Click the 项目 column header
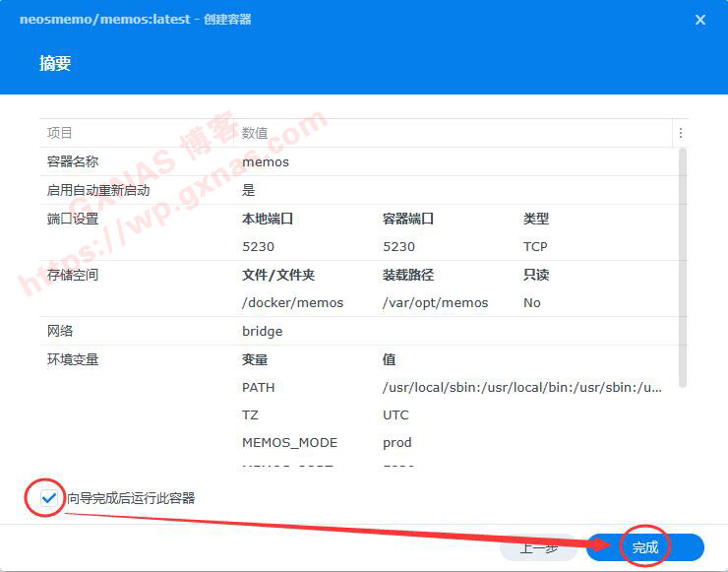 point(60,133)
